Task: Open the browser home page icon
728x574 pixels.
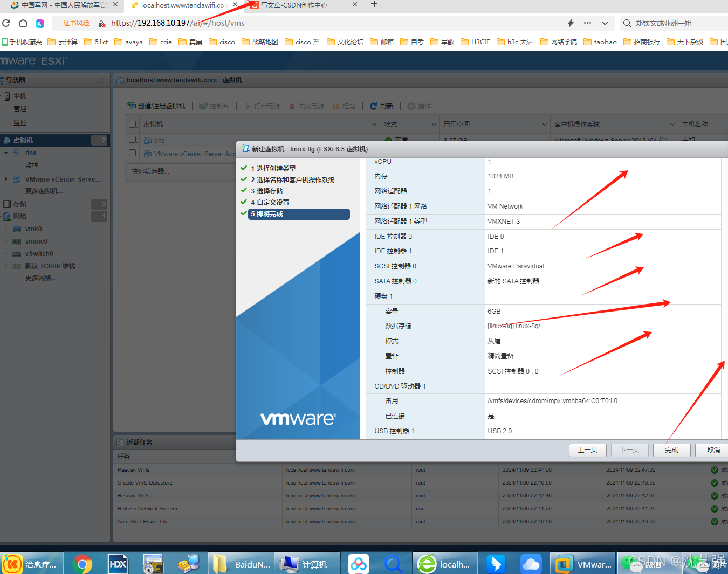Action: click(23, 23)
